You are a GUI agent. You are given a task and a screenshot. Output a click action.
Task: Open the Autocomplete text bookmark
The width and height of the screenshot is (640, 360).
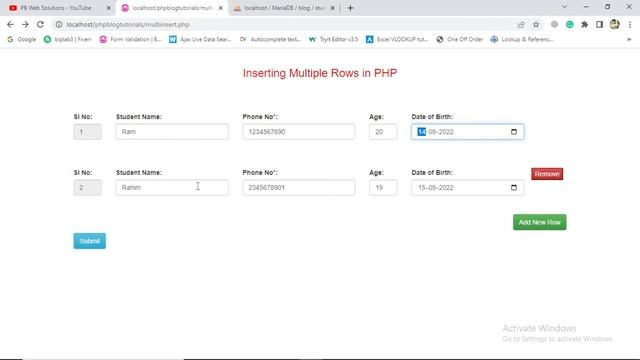pos(270,39)
